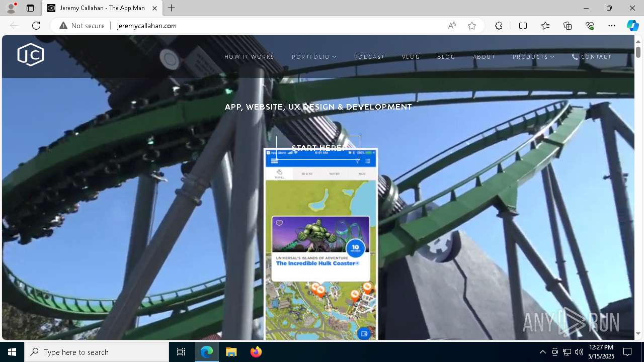Show hidden system tray icons
The width and height of the screenshot is (644, 362).
(x=542, y=352)
